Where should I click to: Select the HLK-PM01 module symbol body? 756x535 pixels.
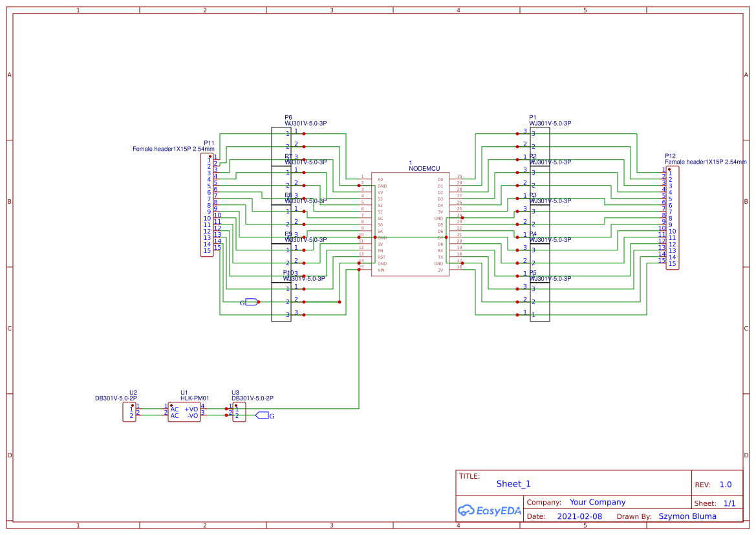point(184,413)
